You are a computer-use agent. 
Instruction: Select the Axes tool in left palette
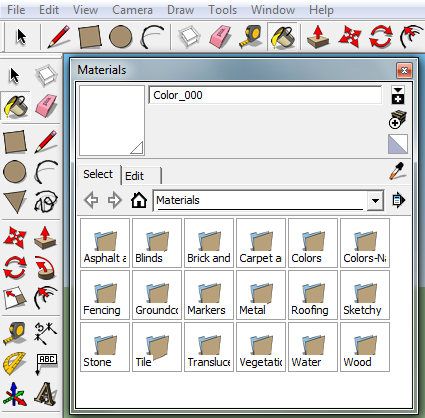tap(15, 394)
